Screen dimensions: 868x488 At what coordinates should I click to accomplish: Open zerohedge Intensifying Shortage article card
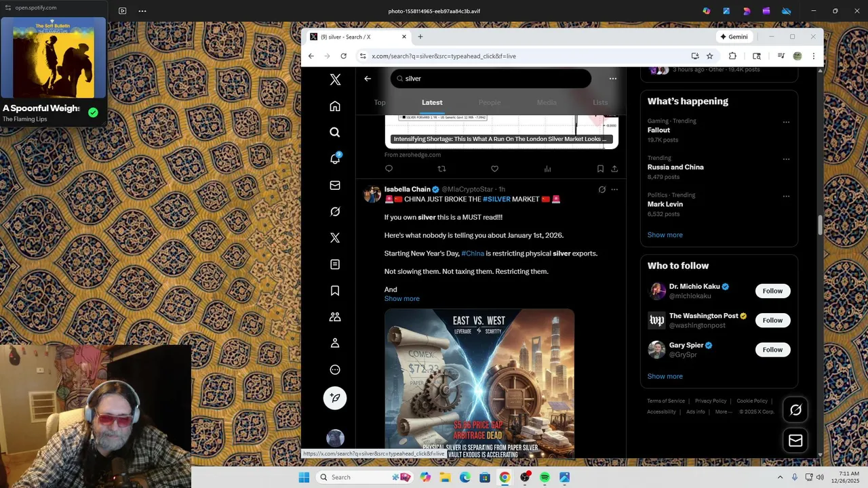pos(501,131)
